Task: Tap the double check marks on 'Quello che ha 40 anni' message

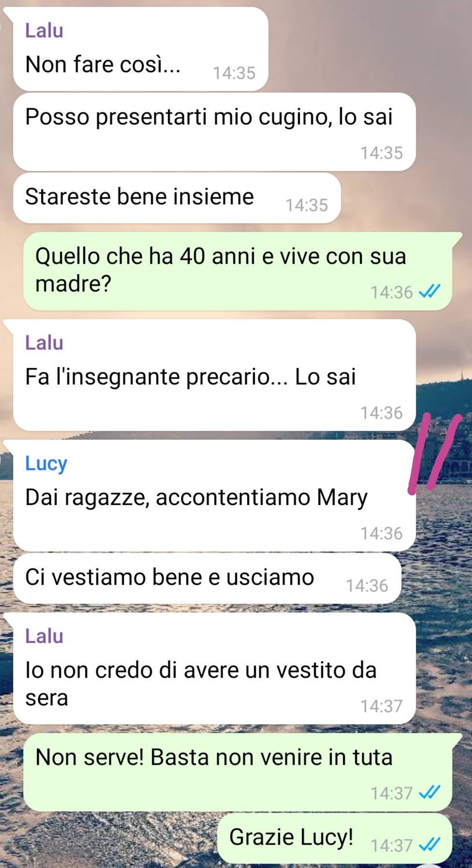Action: point(429,291)
